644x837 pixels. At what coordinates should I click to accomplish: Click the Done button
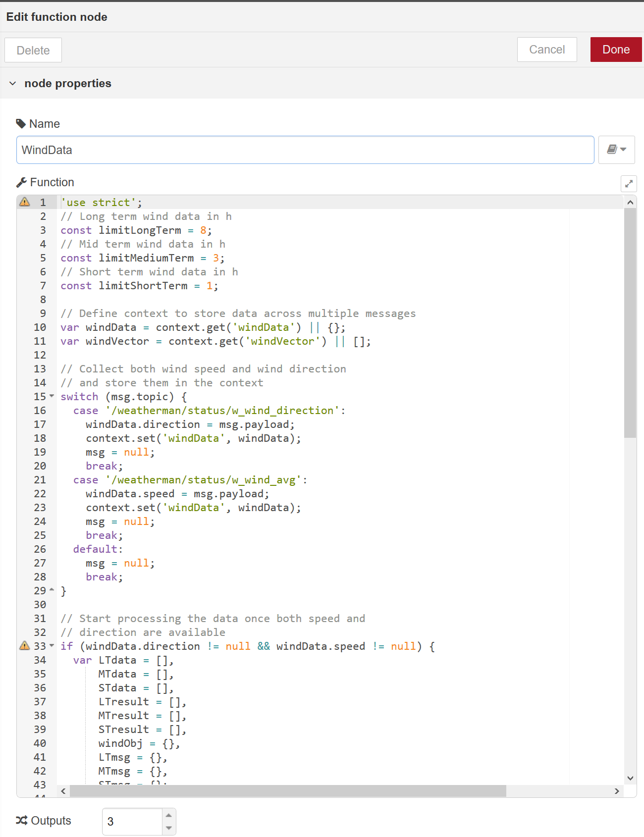[616, 50]
